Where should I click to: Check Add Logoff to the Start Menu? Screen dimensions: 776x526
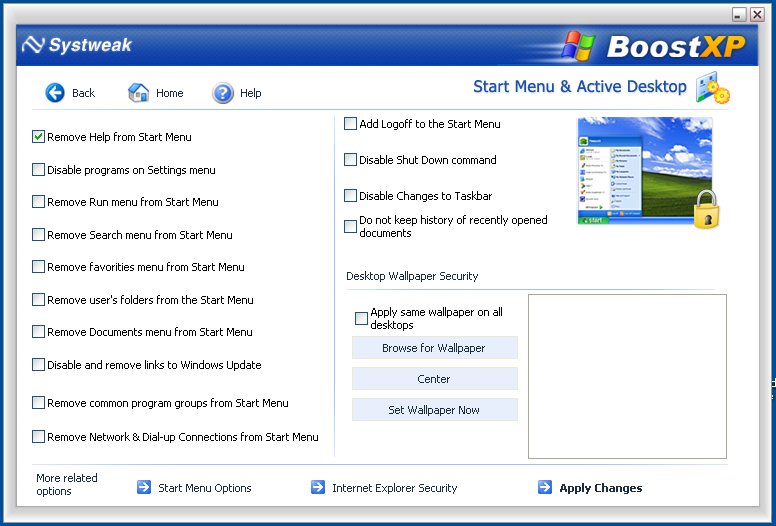pos(350,124)
